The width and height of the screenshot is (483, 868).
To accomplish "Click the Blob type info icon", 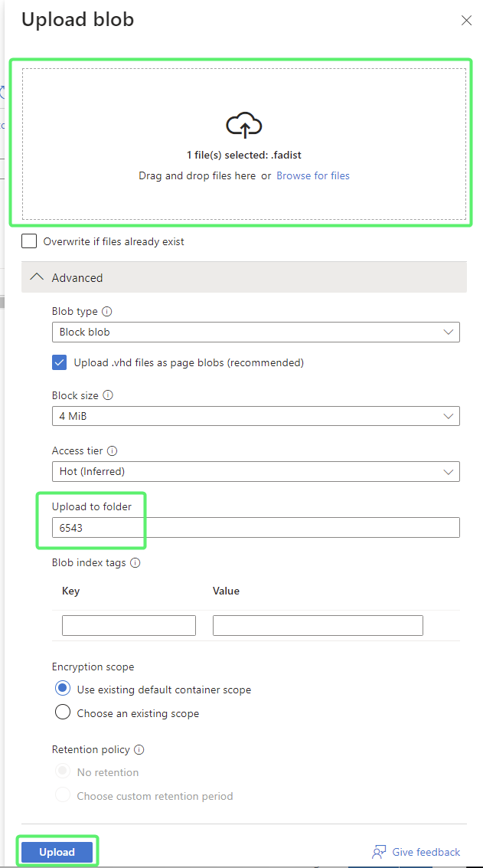I will (107, 312).
